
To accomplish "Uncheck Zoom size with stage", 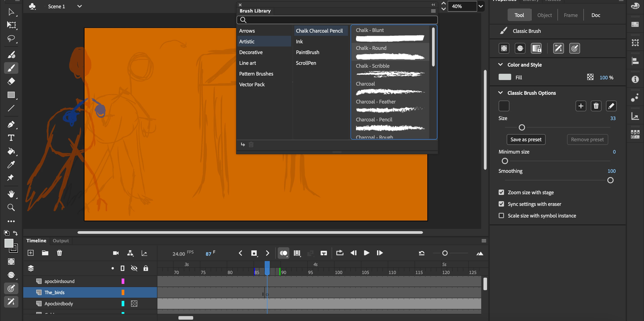I will point(501,192).
